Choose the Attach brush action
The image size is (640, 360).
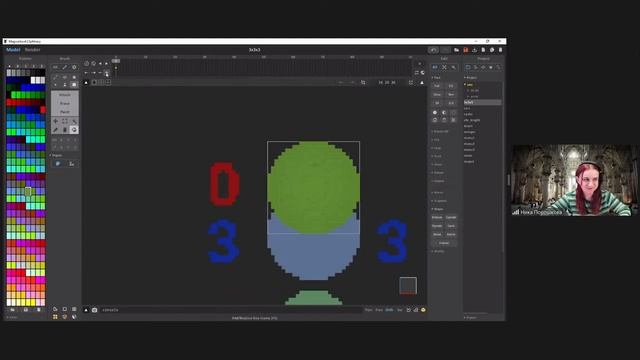(x=64, y=95)
